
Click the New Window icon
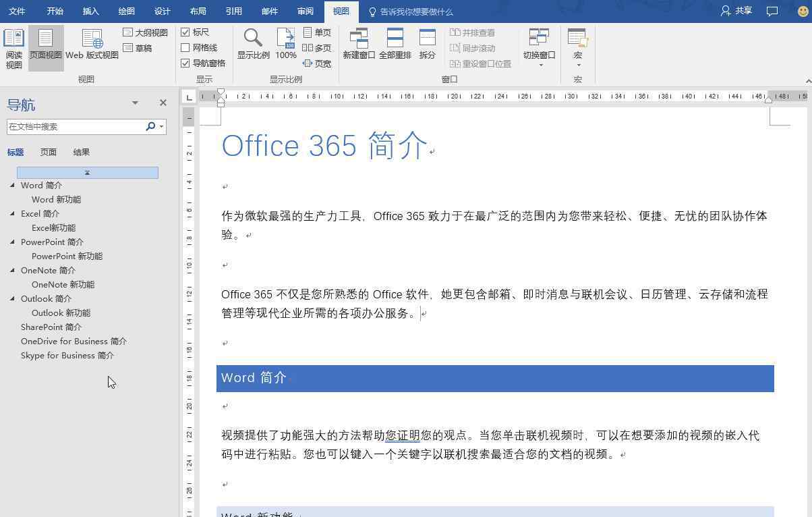click(x=359, y=39)
